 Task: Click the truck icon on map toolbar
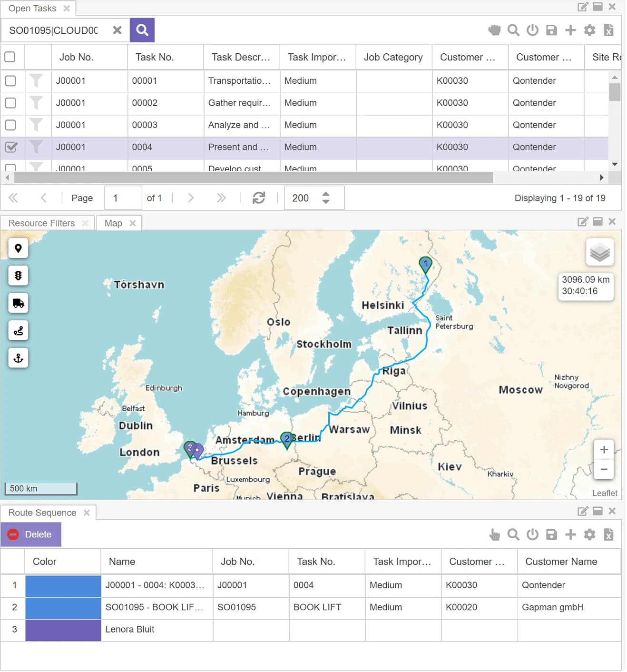(18, 304)
